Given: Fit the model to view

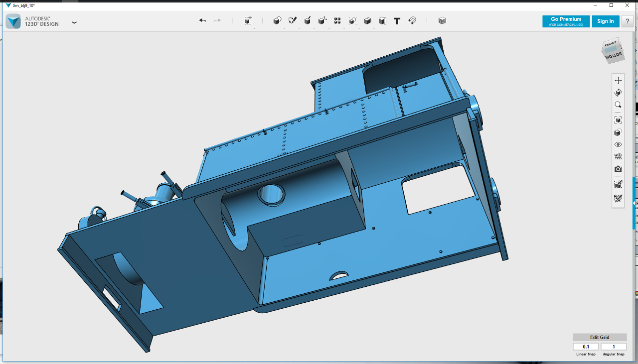Looking at the screenshot, I should [618, 120].
